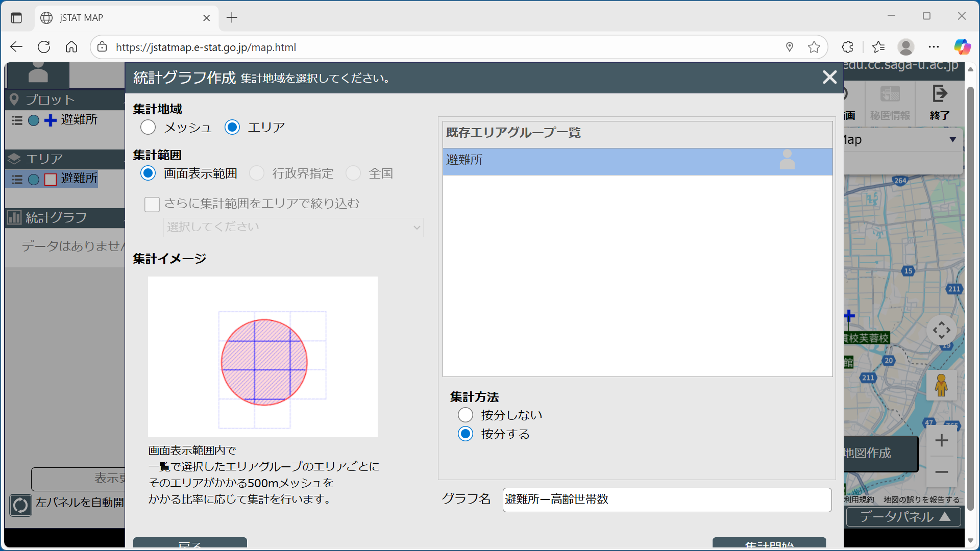Click red square icon of エリア 避難所

click(50, 180)
